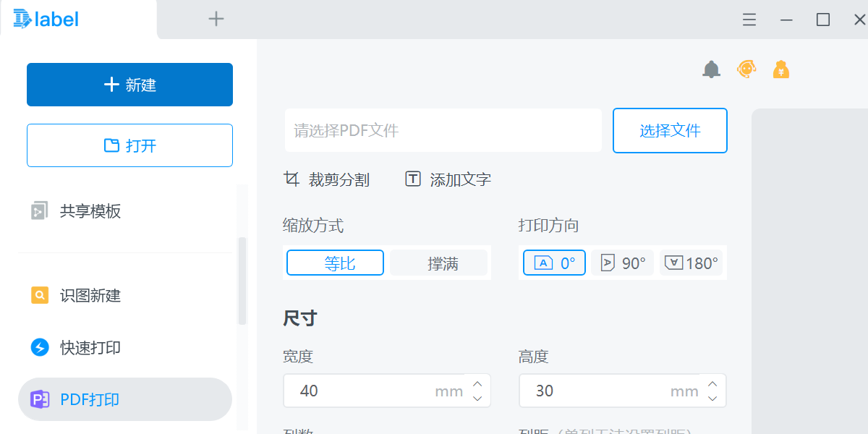Image resolution: width=868 pixels, height=434 pixels.
Task: Open the hamburger menu at top right
Action: pos(749,20)
